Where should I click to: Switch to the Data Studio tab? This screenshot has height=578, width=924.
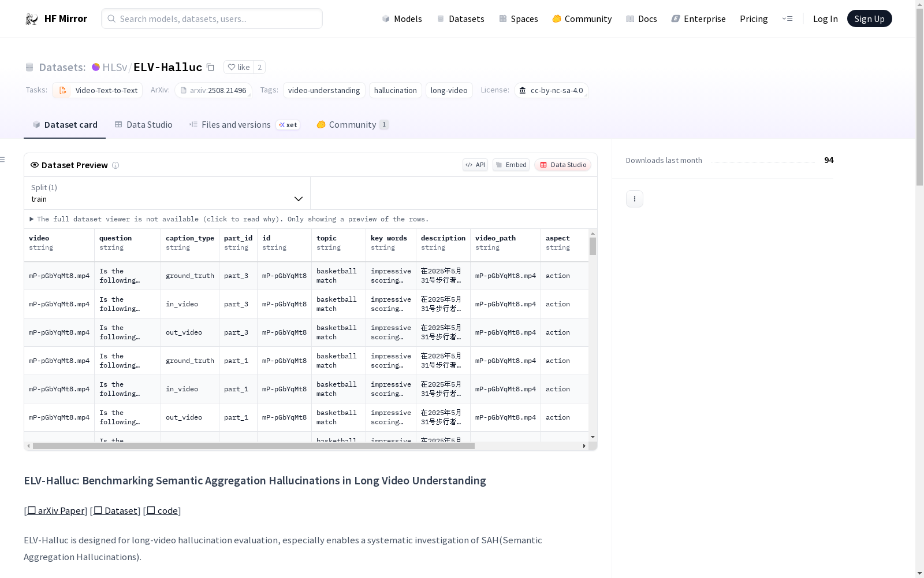[143, 125]
